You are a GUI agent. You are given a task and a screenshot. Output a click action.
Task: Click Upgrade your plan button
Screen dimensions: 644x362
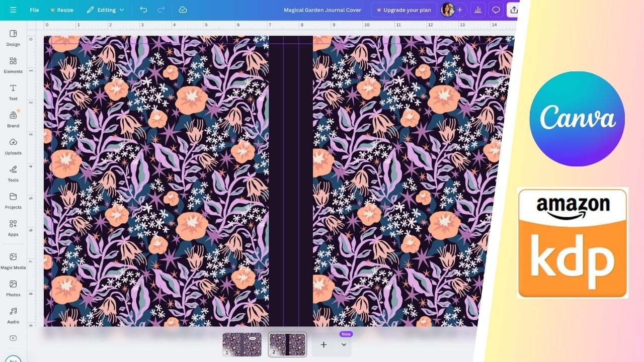(404, 10)
